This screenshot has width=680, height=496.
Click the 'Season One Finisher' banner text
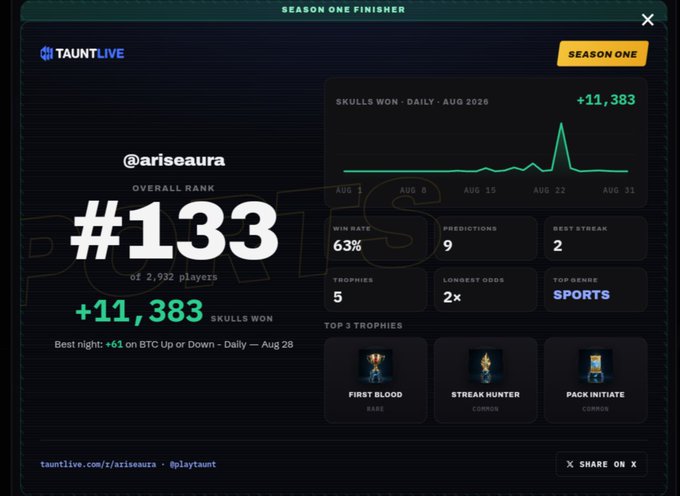[343, 10]
